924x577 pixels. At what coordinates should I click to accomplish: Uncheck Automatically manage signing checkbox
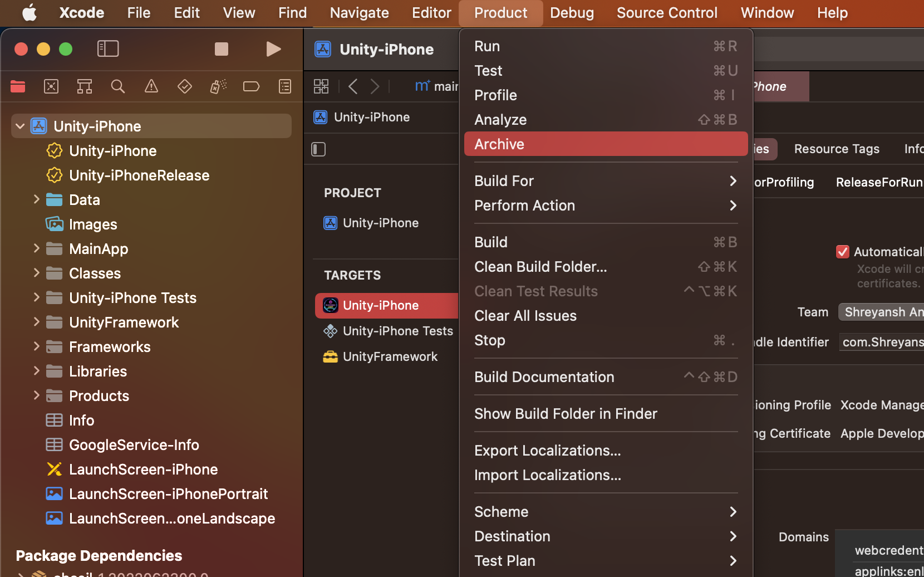(842, 252)
